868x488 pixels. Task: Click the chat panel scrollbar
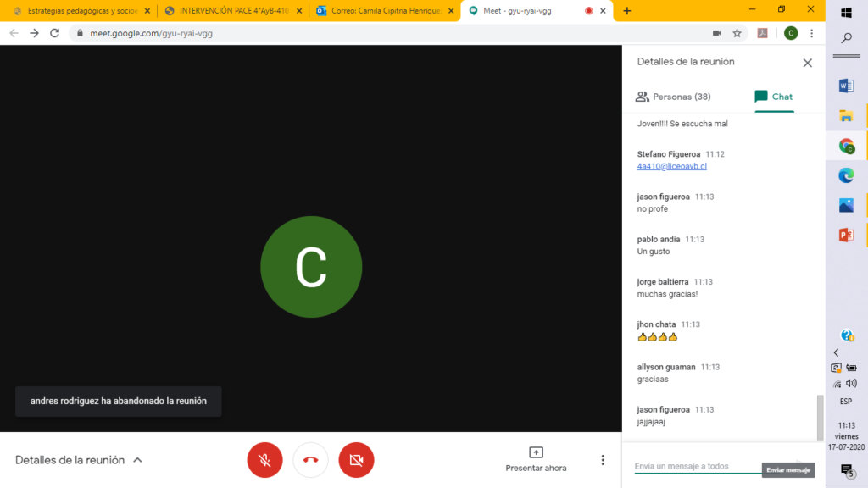pos(819,415)
